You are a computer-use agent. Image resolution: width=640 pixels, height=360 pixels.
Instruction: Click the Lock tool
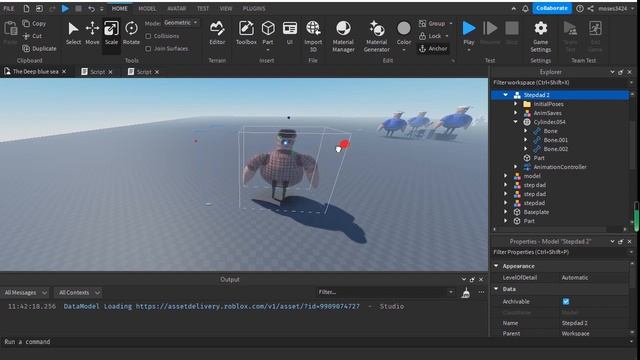[x=430, y=36]
